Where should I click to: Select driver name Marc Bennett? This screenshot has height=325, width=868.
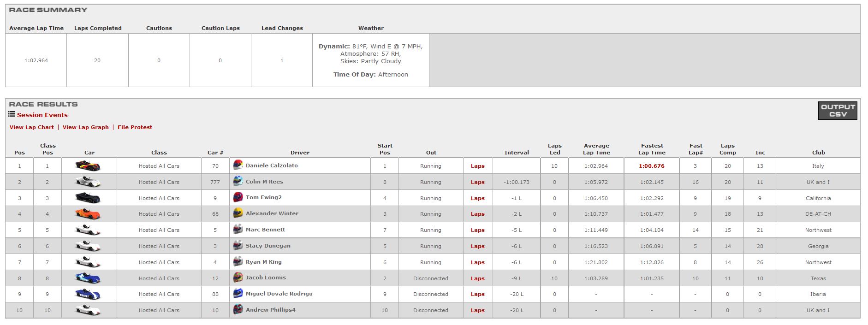tap(265, 230)
